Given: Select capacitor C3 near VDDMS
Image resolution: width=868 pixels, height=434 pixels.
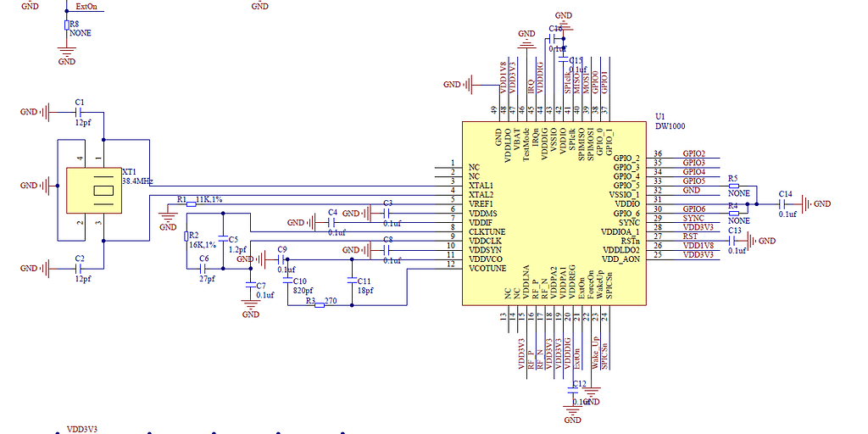Looking at the screenshot, I should pos(387,213).
